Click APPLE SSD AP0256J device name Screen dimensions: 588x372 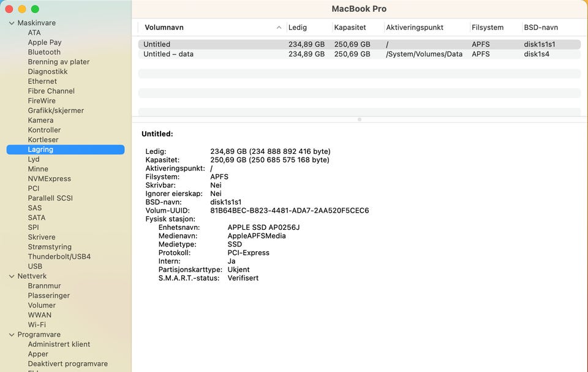click(263, 227)
